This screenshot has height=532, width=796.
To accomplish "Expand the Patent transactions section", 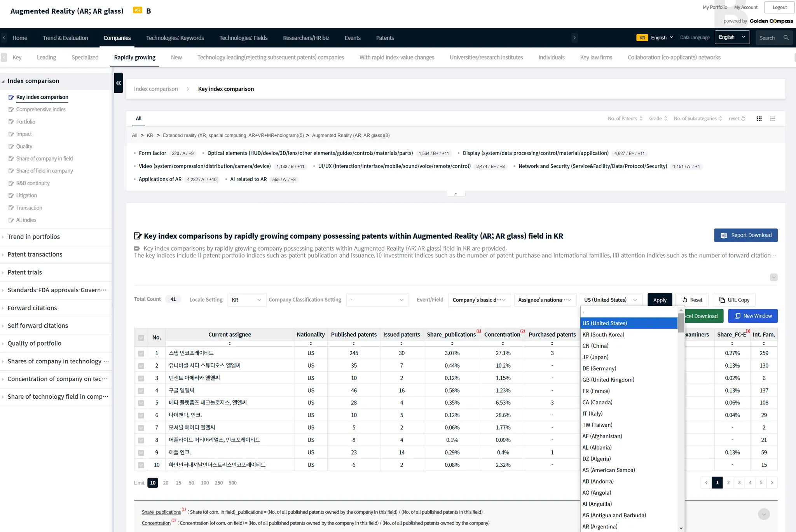I will click(35, 255).
